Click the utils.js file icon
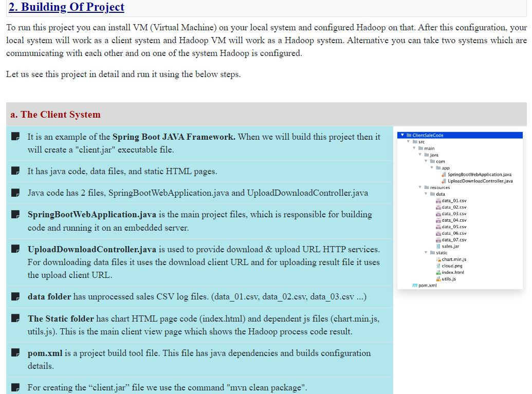 pyautogui.click(x=438, y=279)
